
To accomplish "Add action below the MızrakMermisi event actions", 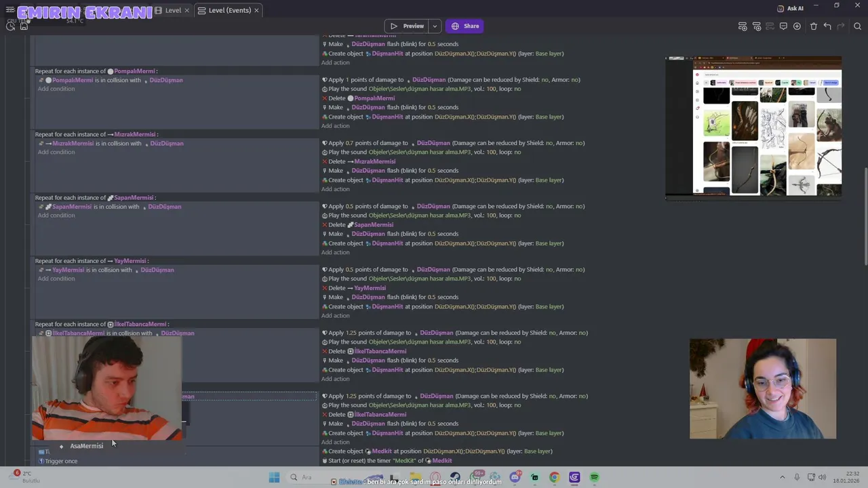I will tap(335, 188).
